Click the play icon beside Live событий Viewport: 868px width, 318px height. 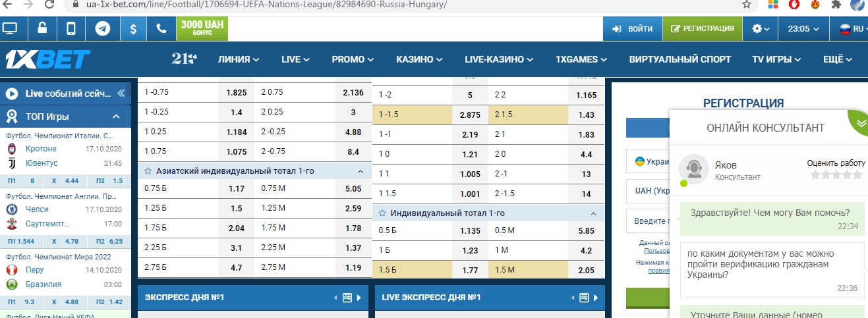pyautogui.click(x=12, y=93)
